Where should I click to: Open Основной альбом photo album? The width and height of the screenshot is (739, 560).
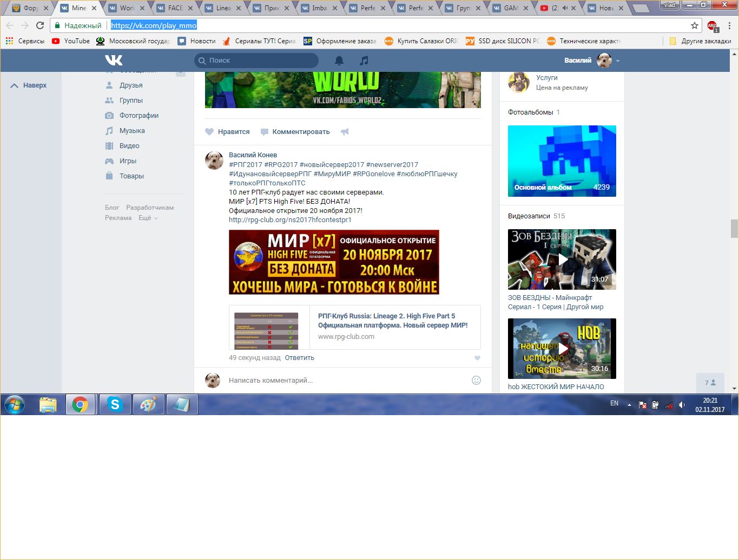[562, 161]
